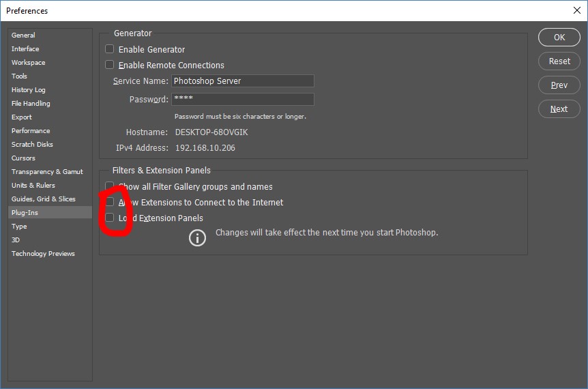Toggle Enable Remote Connections checkbox
588x389 pixels.
110,65
